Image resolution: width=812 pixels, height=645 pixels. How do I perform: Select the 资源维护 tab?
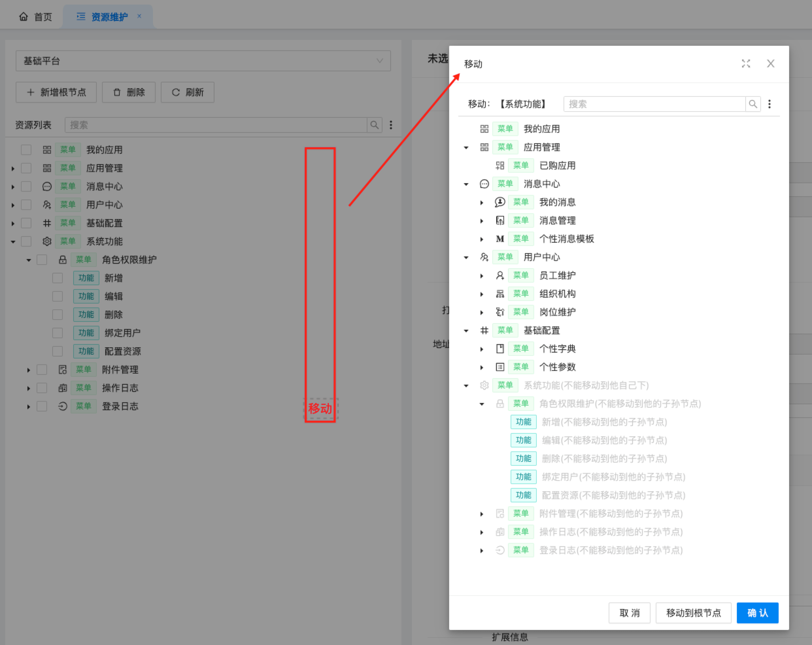tap(109, 17)
